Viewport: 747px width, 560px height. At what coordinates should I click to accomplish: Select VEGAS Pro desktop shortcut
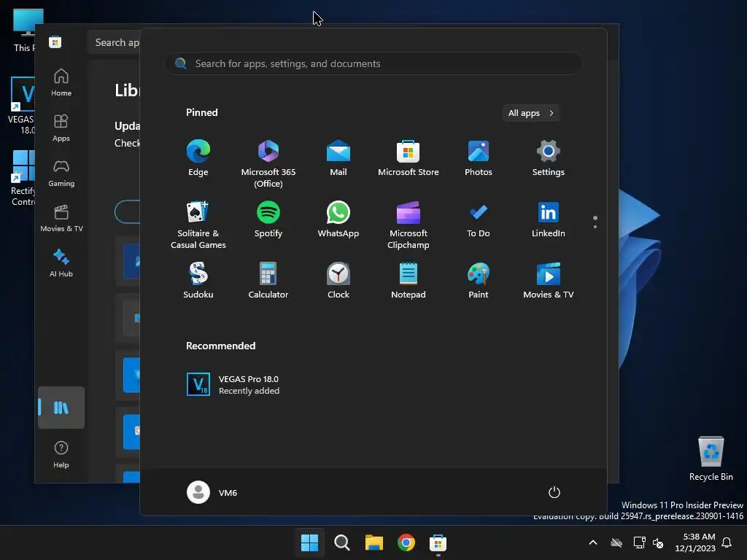click(x=22, y=106)
